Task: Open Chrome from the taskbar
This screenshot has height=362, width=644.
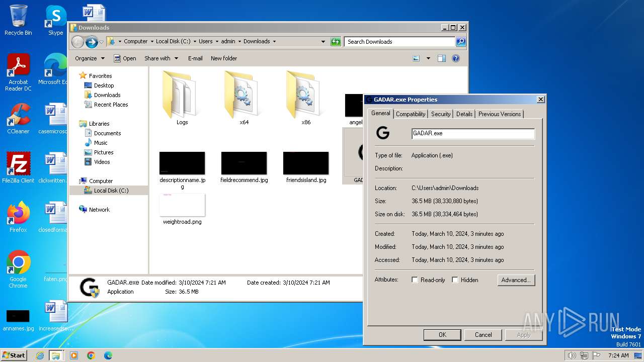Action: click(x=91, y=355)
